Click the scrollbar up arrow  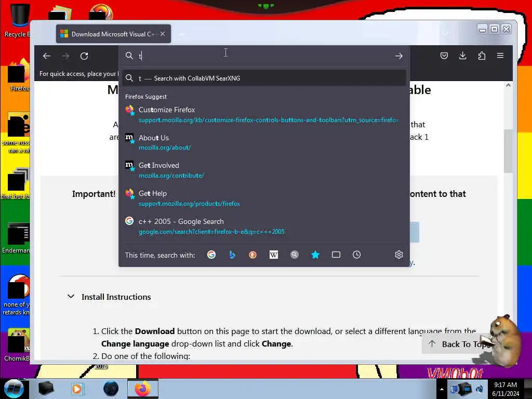508,86
